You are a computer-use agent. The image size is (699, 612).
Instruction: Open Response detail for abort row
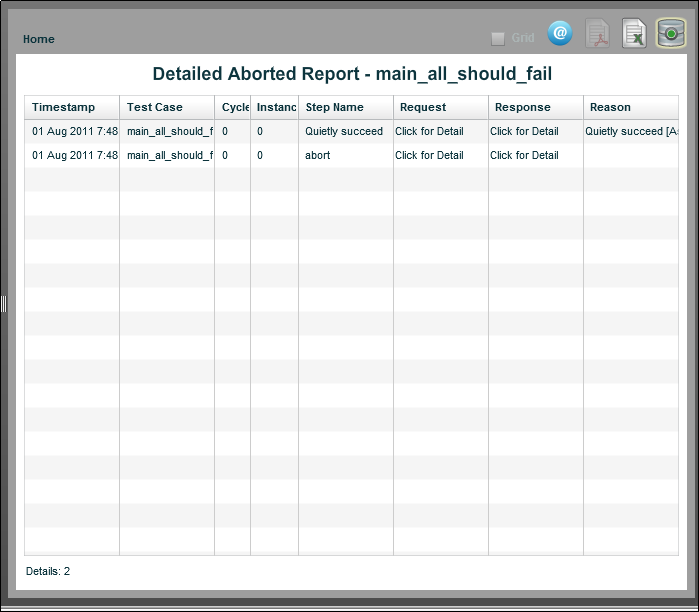524,155
